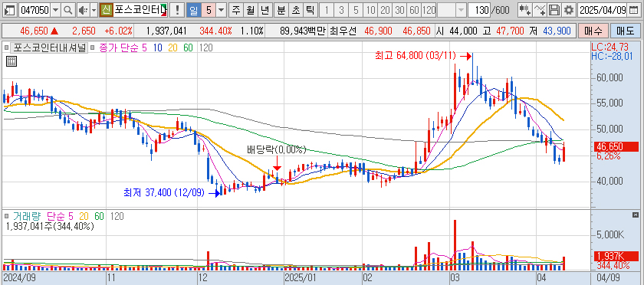Click the 최우선 ask price 46,900
644x285 pixels.
click(x=377, y=31)
